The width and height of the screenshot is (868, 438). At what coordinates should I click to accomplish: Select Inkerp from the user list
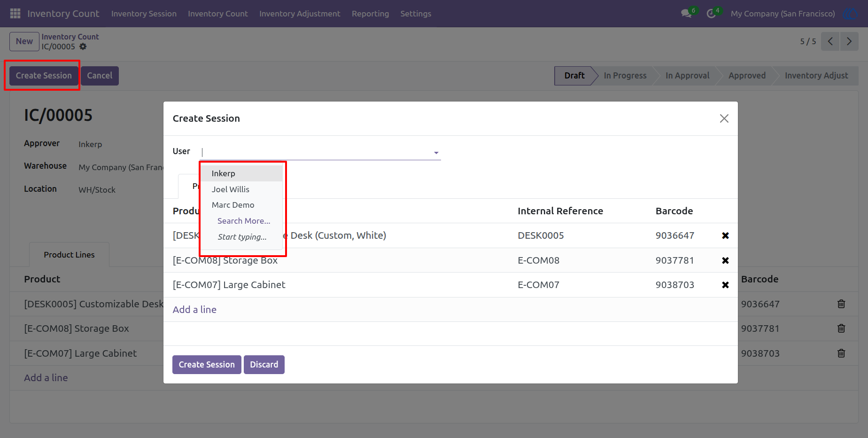tap(241, 173)
